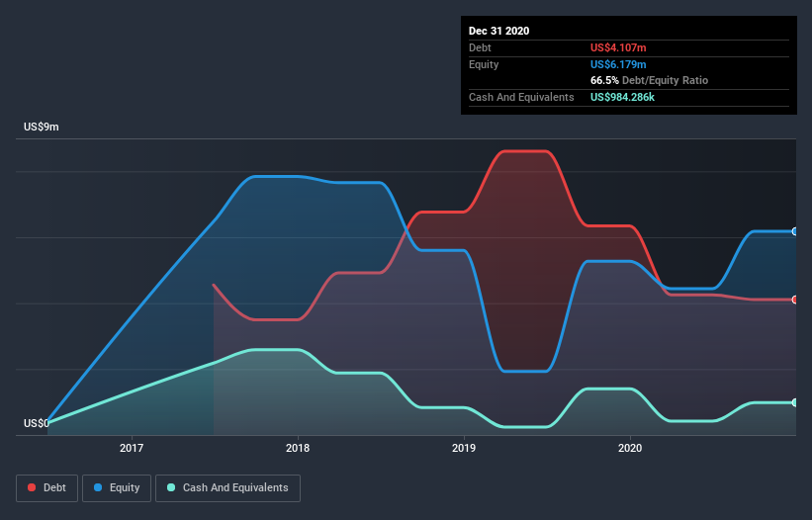Screen dimensions: 812x520
Task: Click the US$0 y-axis label
Action: (37, 423)
